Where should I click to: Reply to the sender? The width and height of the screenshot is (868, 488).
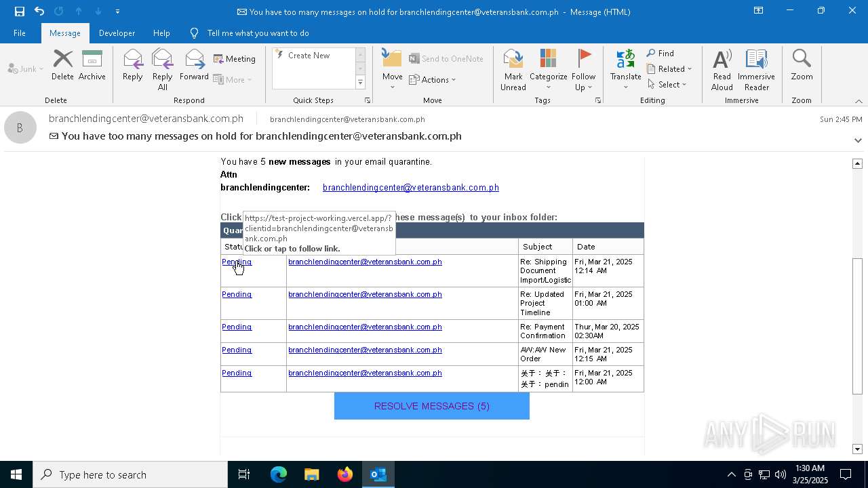click(133, 65)
